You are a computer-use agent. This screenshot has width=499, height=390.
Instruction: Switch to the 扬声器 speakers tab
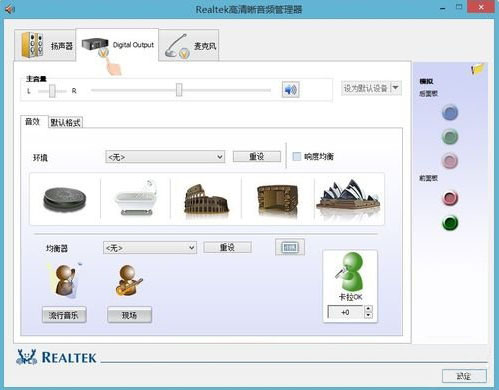[45, 45]
